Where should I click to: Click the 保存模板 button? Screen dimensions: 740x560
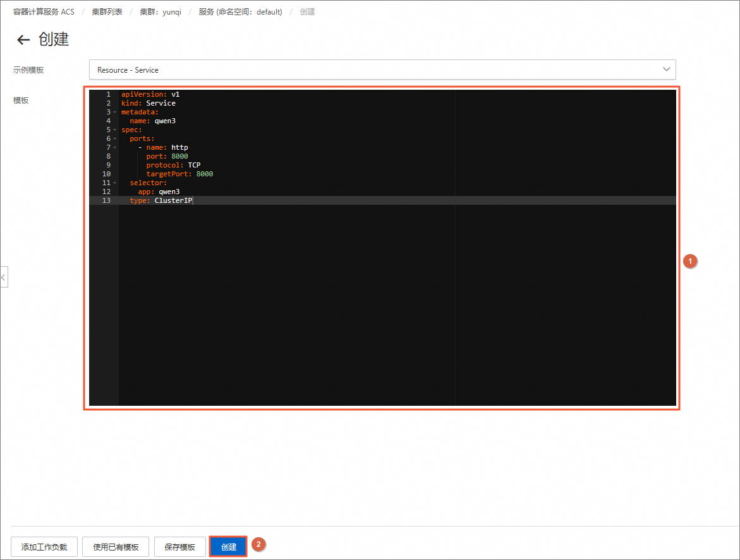pos(180,547)
